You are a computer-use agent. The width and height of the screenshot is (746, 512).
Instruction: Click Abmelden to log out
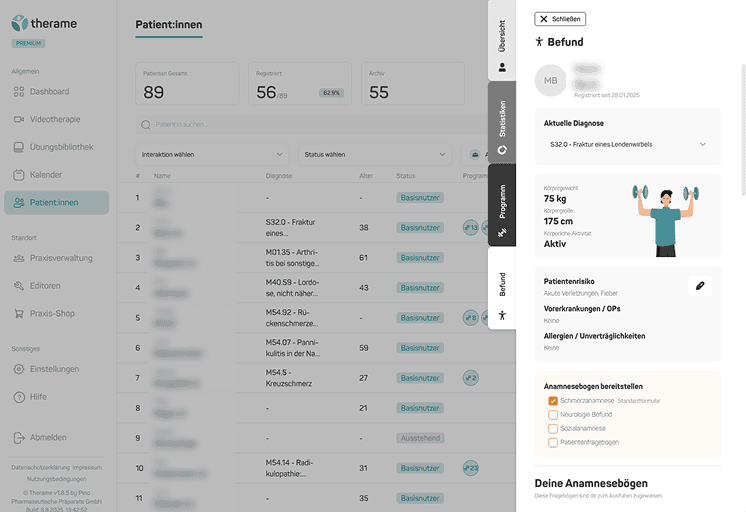tap(48, 437)
